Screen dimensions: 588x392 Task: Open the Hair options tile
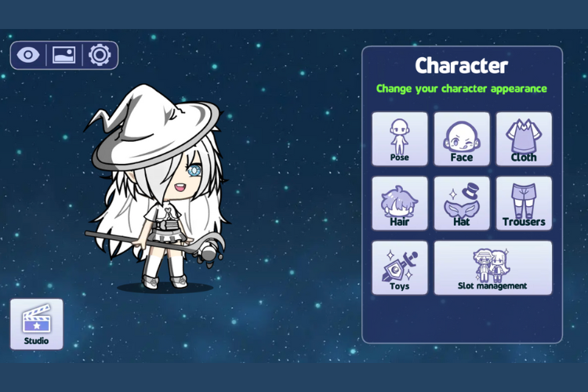[x=400, y=203]
